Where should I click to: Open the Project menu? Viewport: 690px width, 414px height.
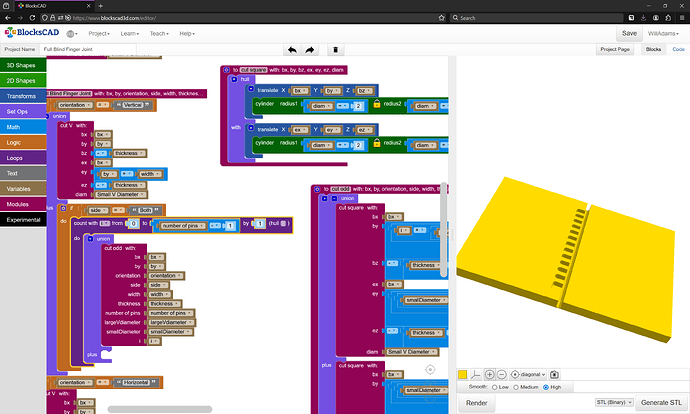pos(99,34)
